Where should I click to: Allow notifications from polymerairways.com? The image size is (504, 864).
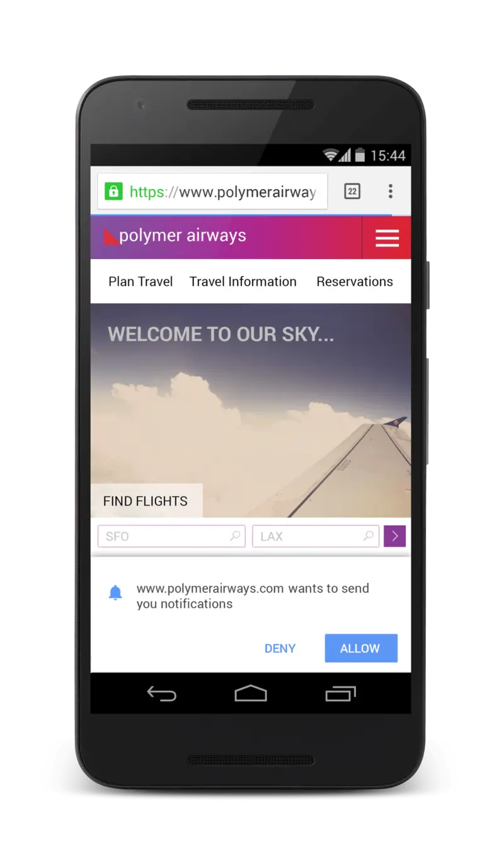pos(361,648)
